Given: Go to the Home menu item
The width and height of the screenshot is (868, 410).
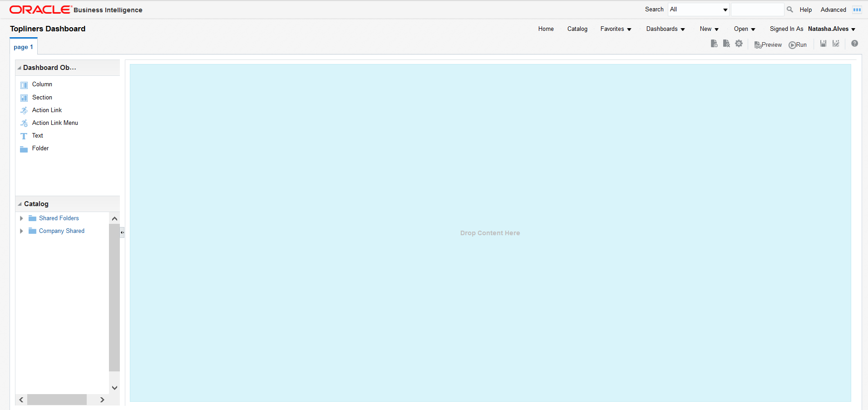Looking at the screenshot, I should (546, 29).
